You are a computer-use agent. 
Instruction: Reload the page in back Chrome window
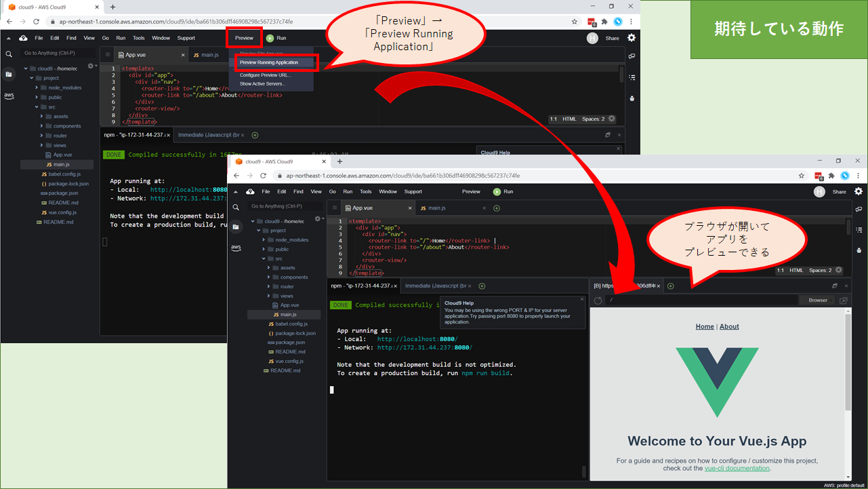pos(37,22)
